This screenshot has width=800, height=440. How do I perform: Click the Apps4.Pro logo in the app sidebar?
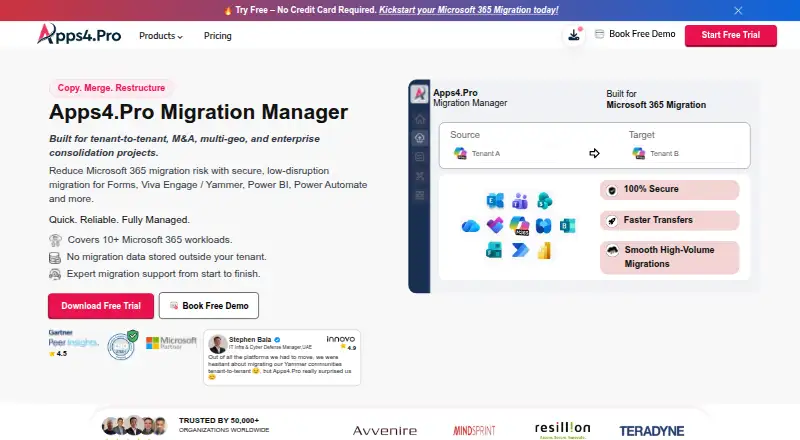pos(419,93)
